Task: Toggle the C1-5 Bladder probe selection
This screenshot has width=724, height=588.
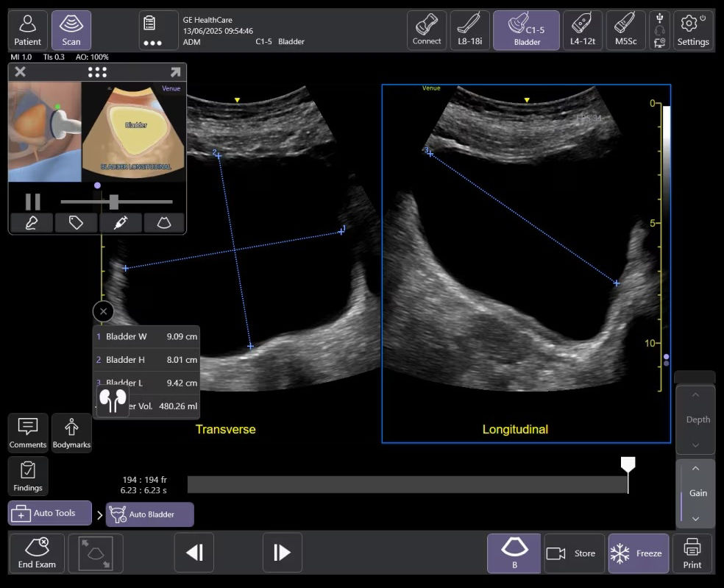Action: (x=526, y=29)
